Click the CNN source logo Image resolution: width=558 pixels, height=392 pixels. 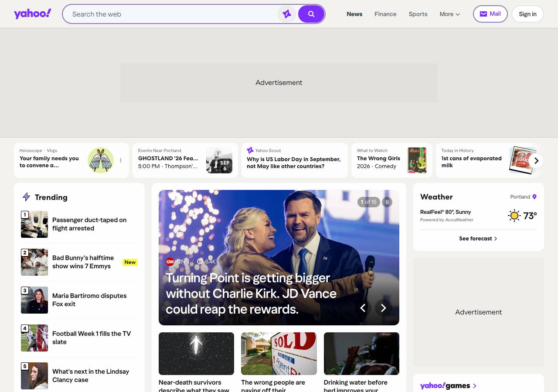(170, 261)
